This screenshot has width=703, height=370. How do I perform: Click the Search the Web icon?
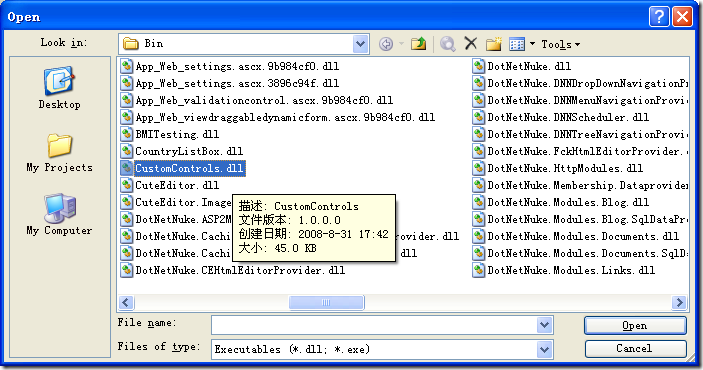447,44
